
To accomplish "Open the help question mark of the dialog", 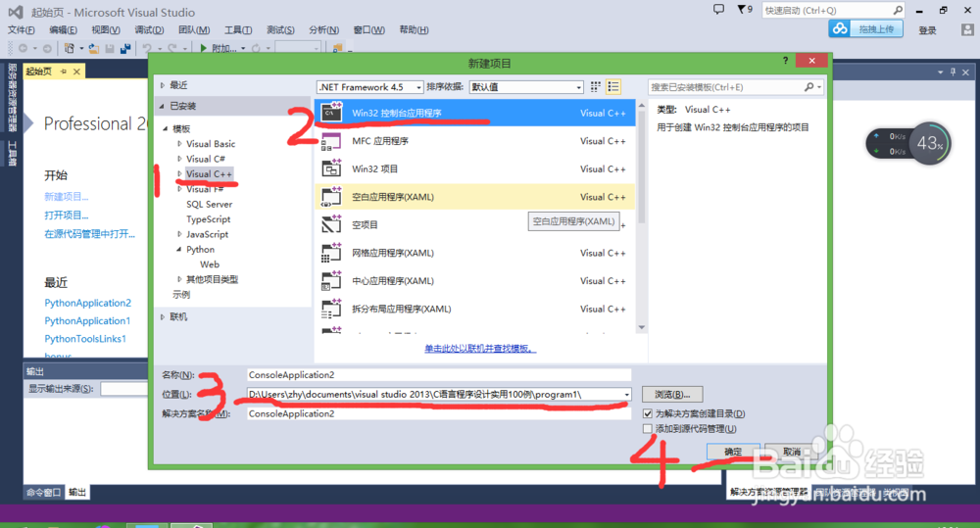I will coord(785,61).
